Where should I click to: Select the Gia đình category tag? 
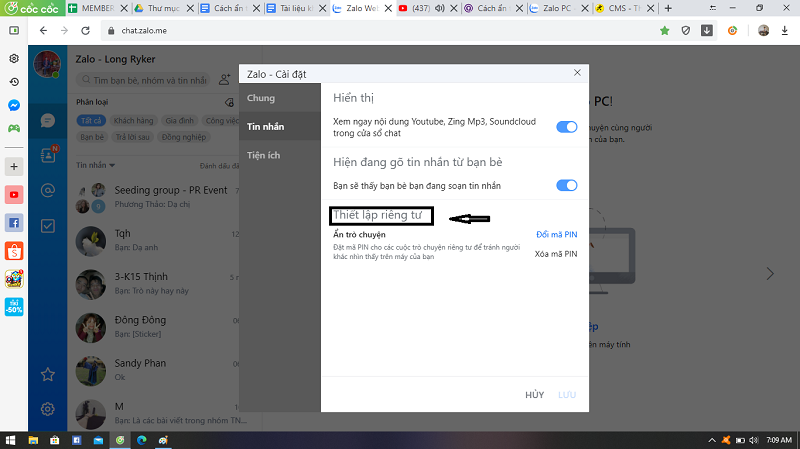point(180,120)
